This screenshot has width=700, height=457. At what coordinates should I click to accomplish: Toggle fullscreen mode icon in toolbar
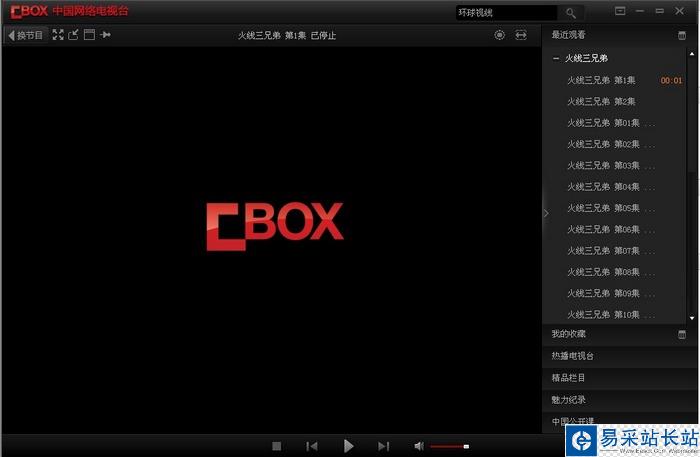point(58,35)
